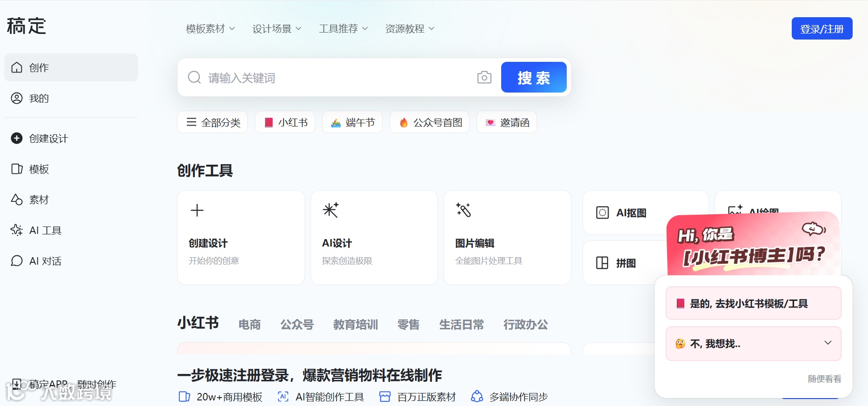Image resolution: width=868 pixels, height=406 pixels.
Task: Click the sparkle icon on AI设计 card
Action: (x=331, y=210)
